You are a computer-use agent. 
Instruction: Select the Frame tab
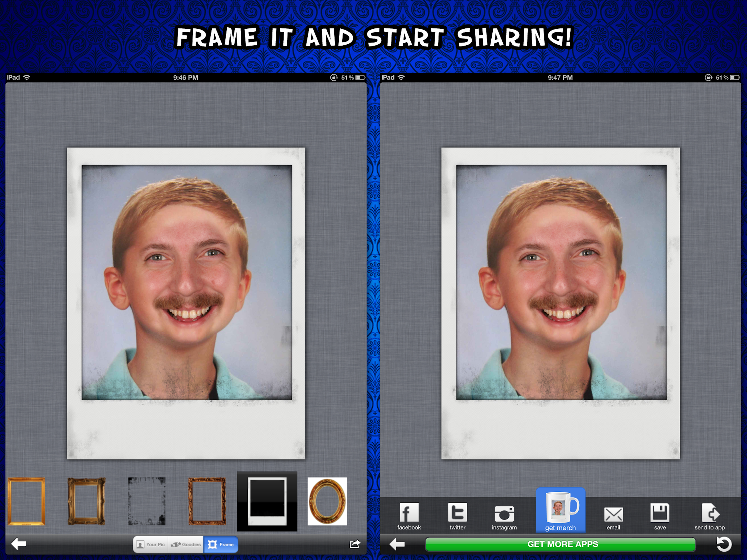(x=221, y=544)
